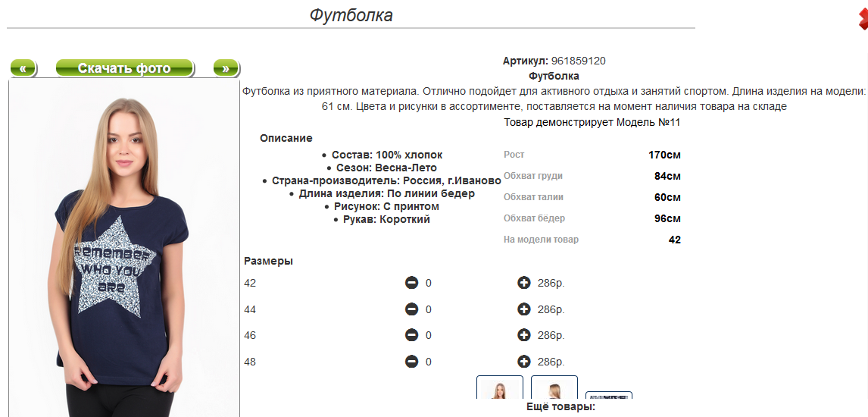
Task: Increase quantity for size 42
Action: (x=523, y=283)
